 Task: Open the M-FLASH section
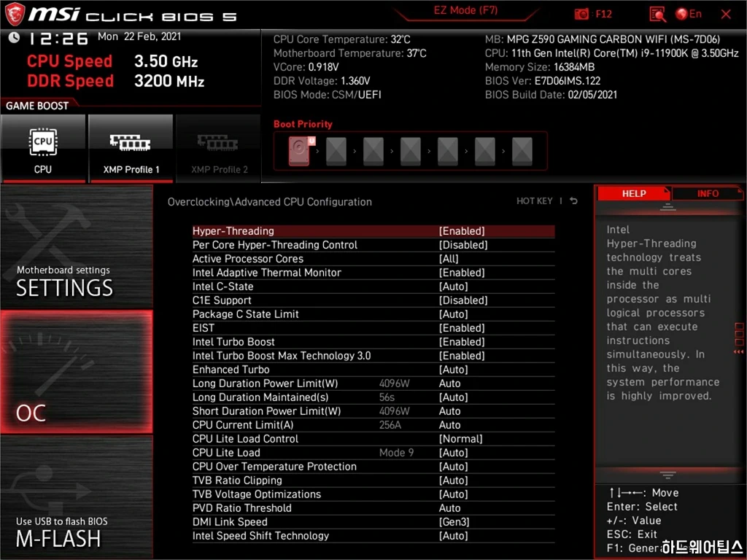pyautogui.click(x=77, y=496)
